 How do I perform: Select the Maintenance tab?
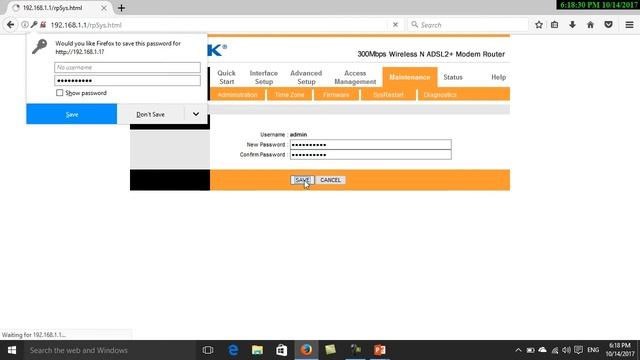409,77
